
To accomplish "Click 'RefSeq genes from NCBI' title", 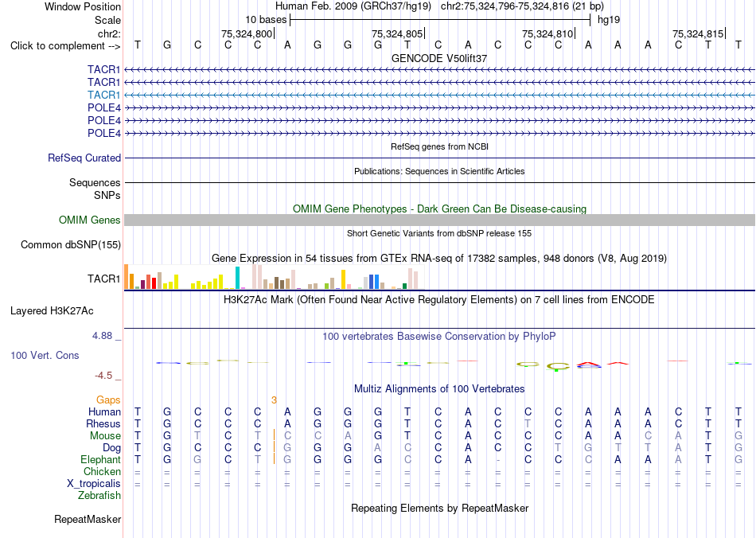I will point(439,146).
